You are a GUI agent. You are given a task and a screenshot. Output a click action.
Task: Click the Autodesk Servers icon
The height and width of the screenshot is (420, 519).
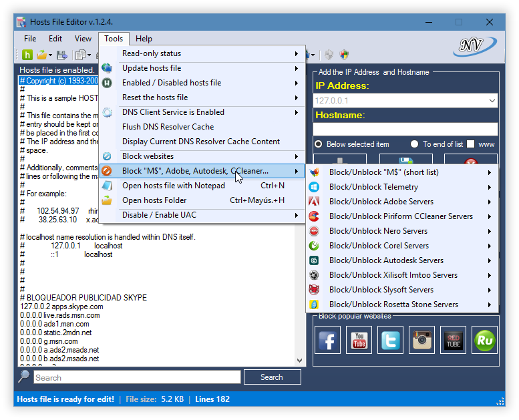click(314, 260)
